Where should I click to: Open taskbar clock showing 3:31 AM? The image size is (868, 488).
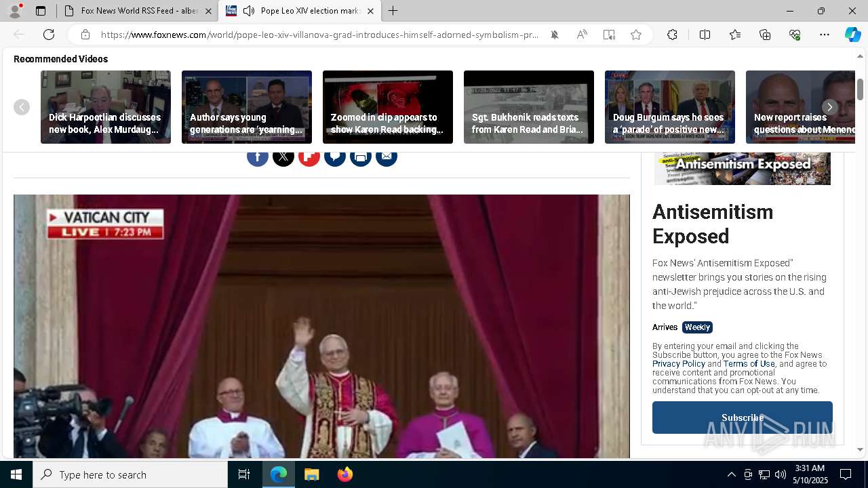point(810,474)
